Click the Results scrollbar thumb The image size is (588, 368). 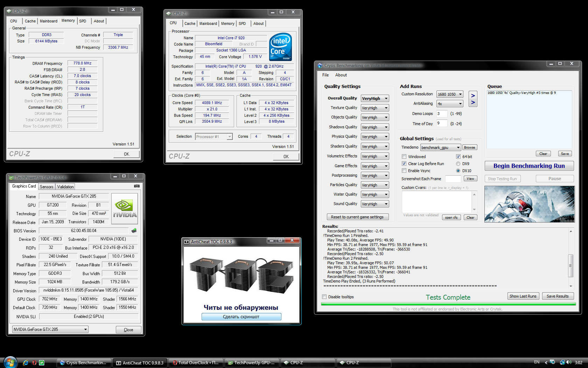point(570,266)
